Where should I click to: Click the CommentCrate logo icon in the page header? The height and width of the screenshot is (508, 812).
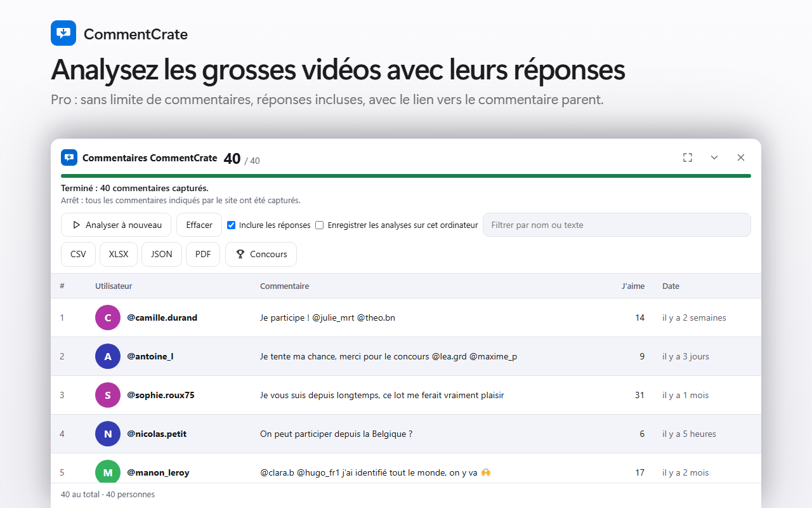63,33
